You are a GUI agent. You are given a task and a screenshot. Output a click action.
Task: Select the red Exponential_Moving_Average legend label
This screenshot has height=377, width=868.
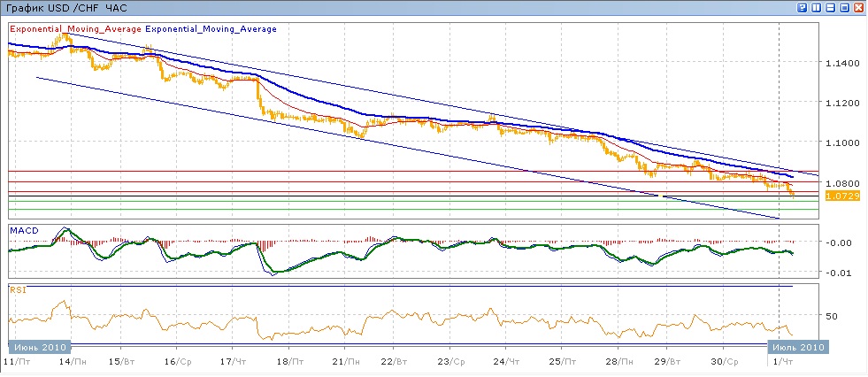75,29
